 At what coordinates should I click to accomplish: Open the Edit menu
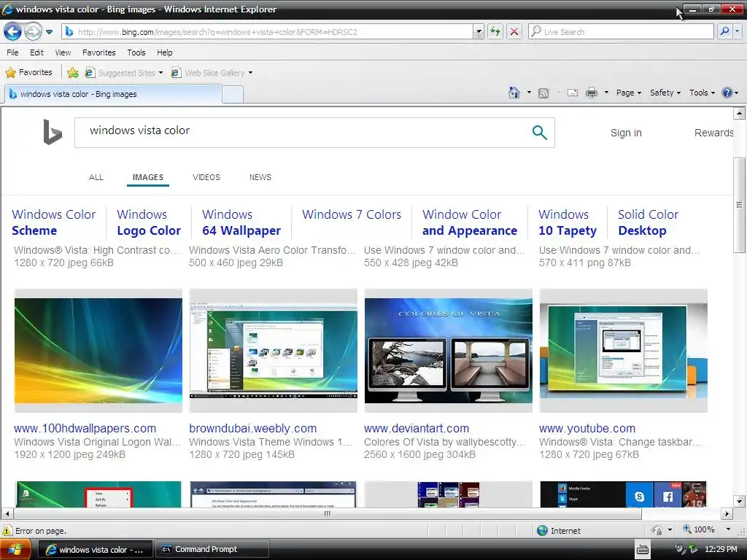click(36, 52)
